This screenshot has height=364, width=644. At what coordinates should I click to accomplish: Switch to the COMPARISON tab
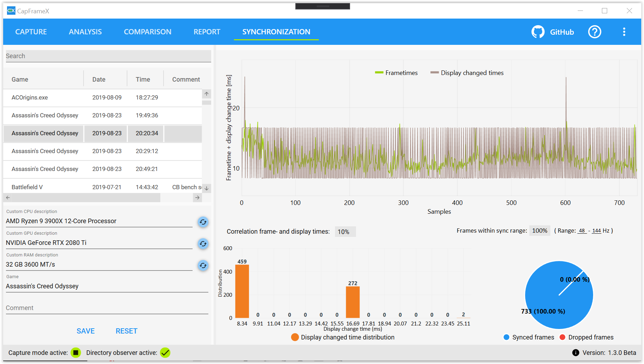(x=148, y=32)
